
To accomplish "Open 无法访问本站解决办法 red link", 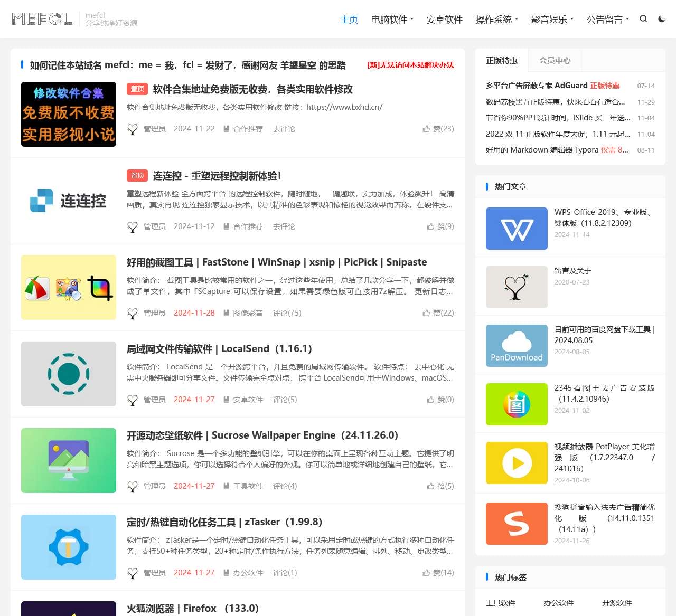I will coord(410,65).
